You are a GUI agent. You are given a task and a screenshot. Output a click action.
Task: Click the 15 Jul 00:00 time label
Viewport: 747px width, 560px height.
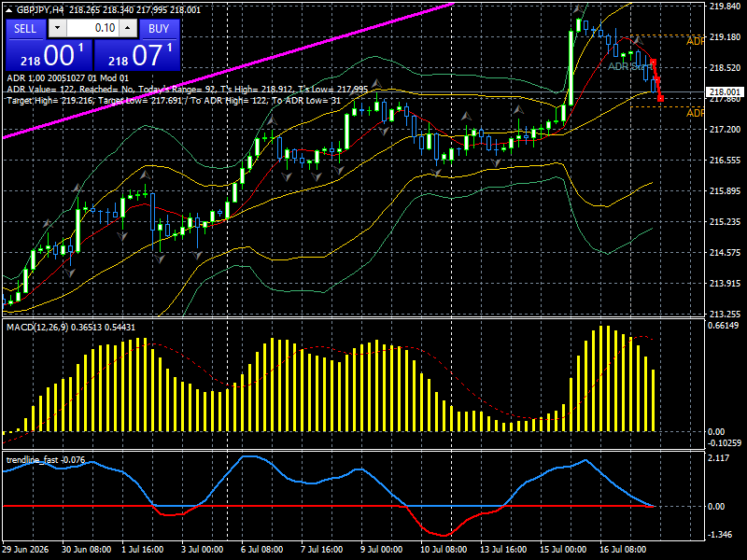click(x=563, y=550)
